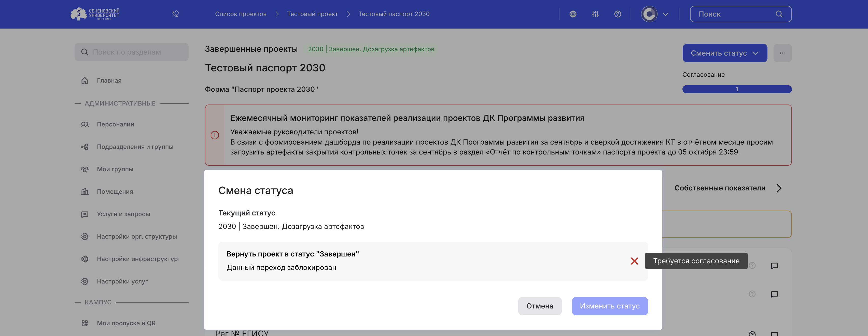Image resolution: width=868 pixels, height=336 pixels.
Task: Go to Главная in the sidebar
Action: [109, 81]
